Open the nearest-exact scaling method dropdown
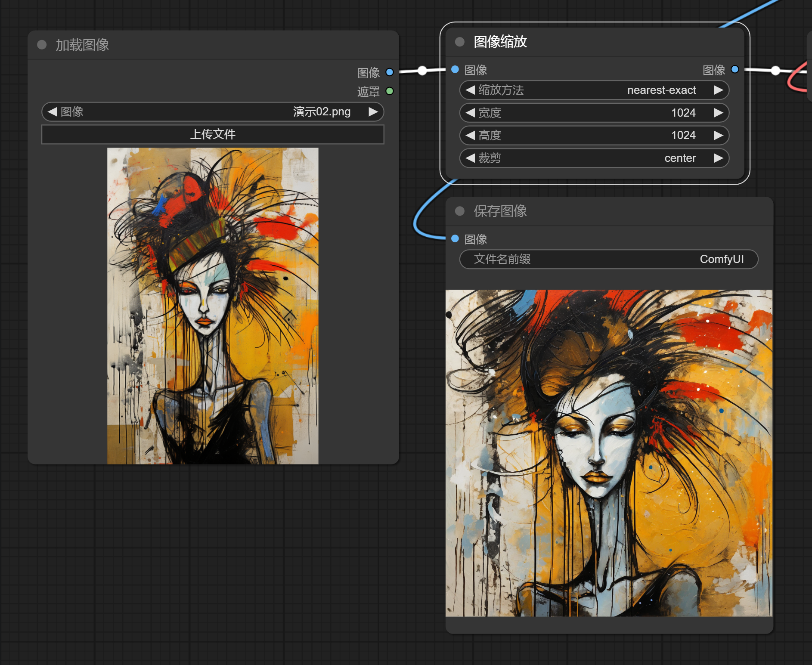The height and width of the screenshot is (665, 812). click(x=594, y=90)
